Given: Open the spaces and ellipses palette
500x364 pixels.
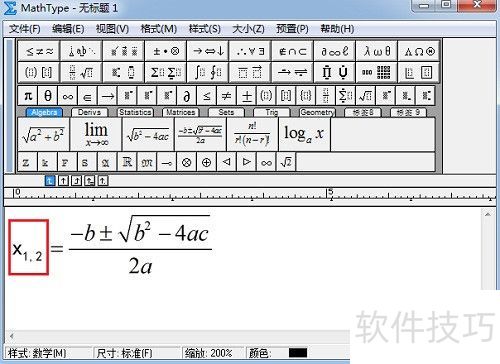Looking at the screenshot, I should [81, 51].
